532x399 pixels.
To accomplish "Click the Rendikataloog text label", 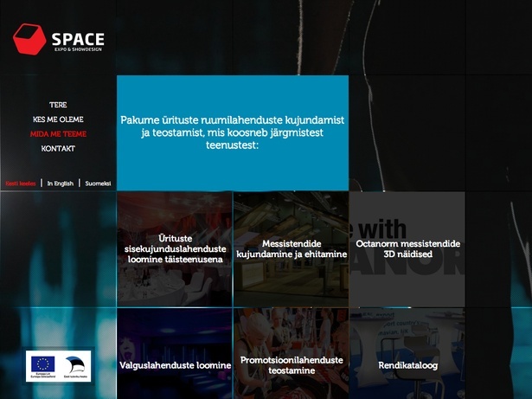I will 407,365.
